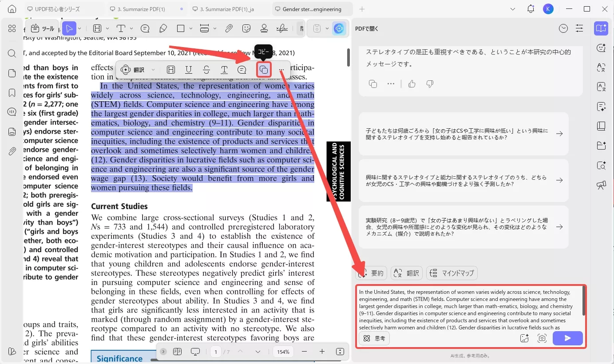Open AI panel settings sliders icon
The height and width of the screenshot is (364, 614).
click(x=579, y=28)
